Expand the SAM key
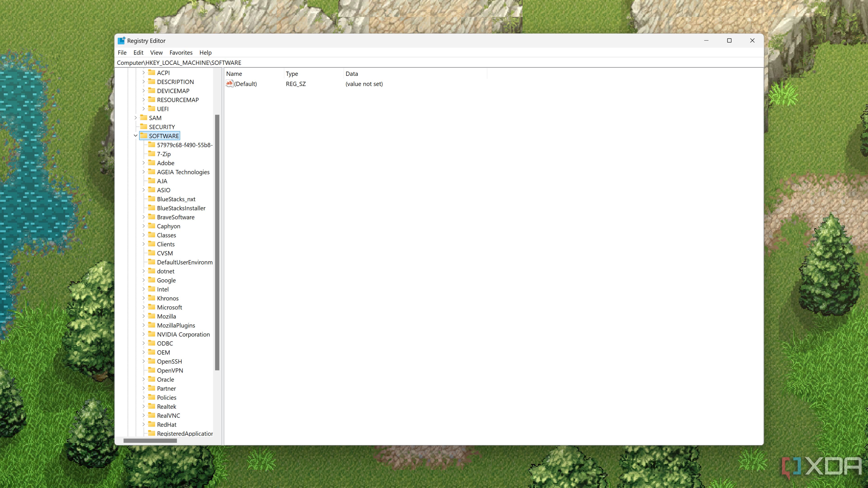The width and height of the screenshot is (868, 488). pyautogui.click(x=135, y=118)
